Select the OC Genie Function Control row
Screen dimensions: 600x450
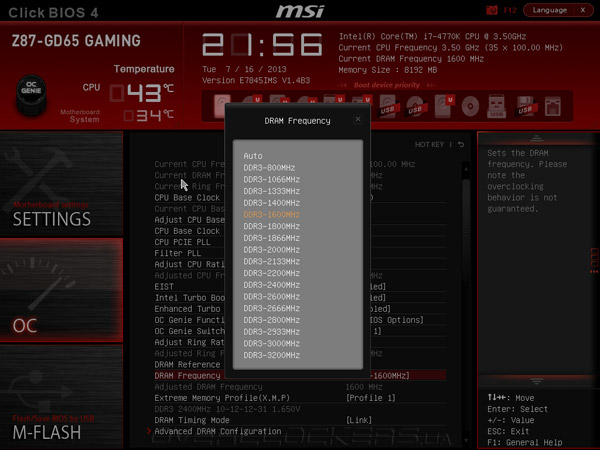tap(300, 320)
